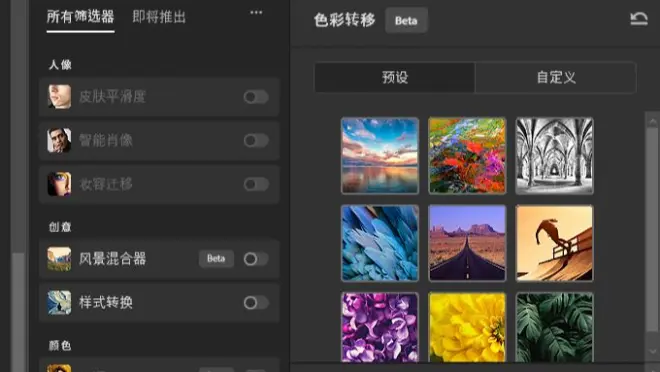660x372 pixels.
Task: Click the presets panel scrollbar
Action: click(652, 229)
